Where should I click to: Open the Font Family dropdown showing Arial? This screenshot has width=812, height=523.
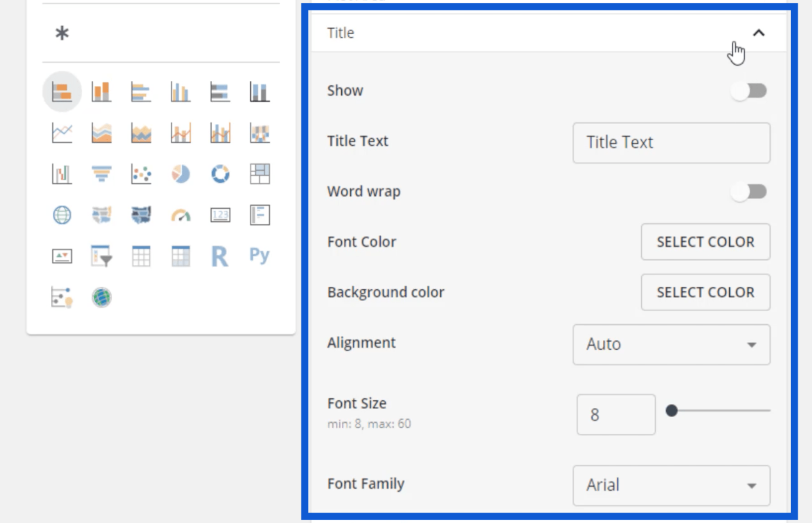click(x=671, y=486)
